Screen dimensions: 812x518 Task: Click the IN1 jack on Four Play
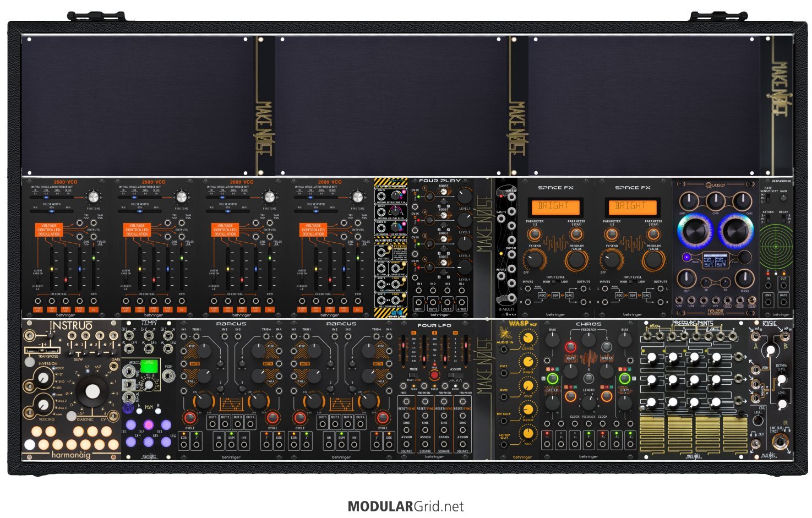(419, 290)
